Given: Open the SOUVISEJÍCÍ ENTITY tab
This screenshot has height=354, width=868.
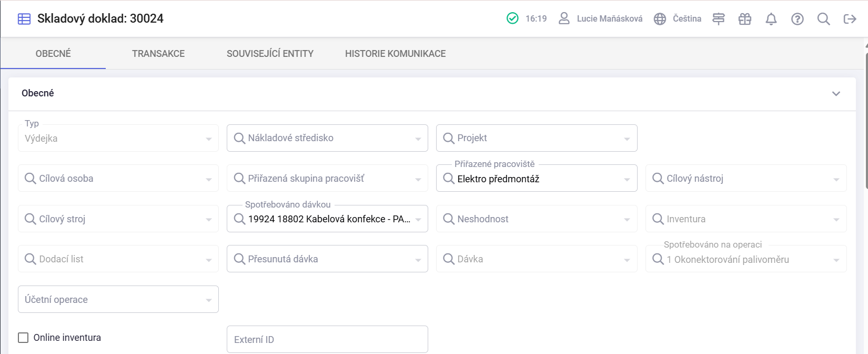Looking at the screenshot, I should (x=270, y=53).
